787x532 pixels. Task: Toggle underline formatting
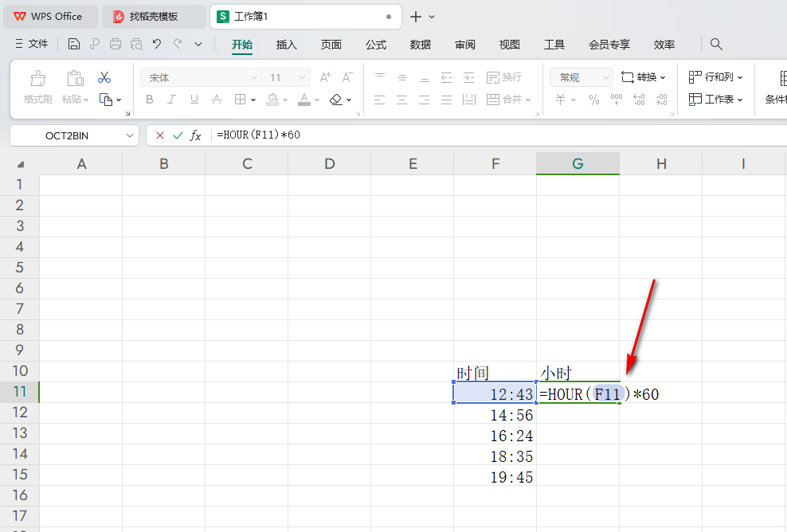[x=194, y=100]
